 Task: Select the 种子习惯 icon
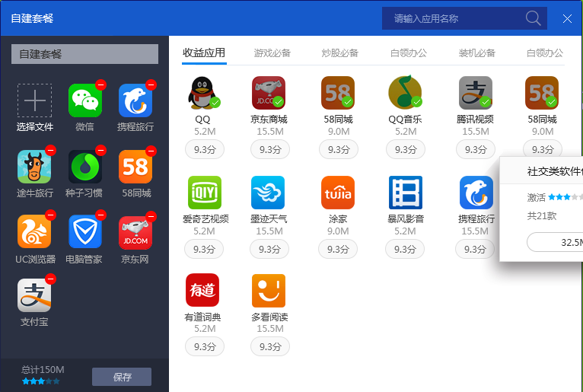point(85,167)
